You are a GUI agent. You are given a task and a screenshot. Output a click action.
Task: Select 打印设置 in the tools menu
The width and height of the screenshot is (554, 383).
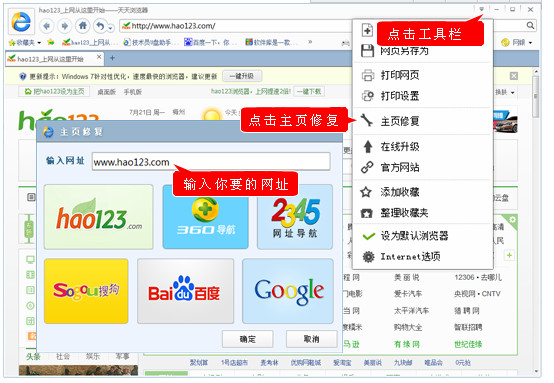[423, 96]
